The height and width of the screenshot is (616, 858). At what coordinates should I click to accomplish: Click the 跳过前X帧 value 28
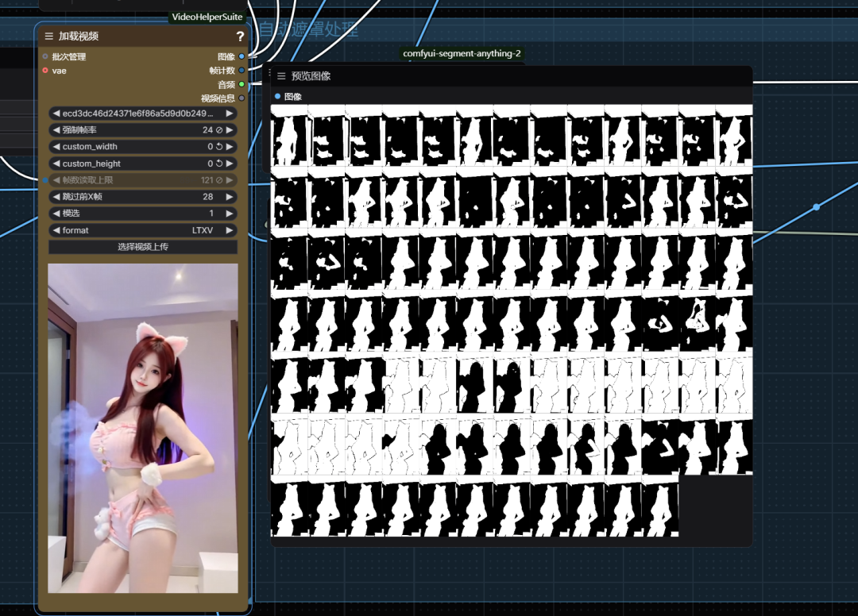[x=207, y=197]
